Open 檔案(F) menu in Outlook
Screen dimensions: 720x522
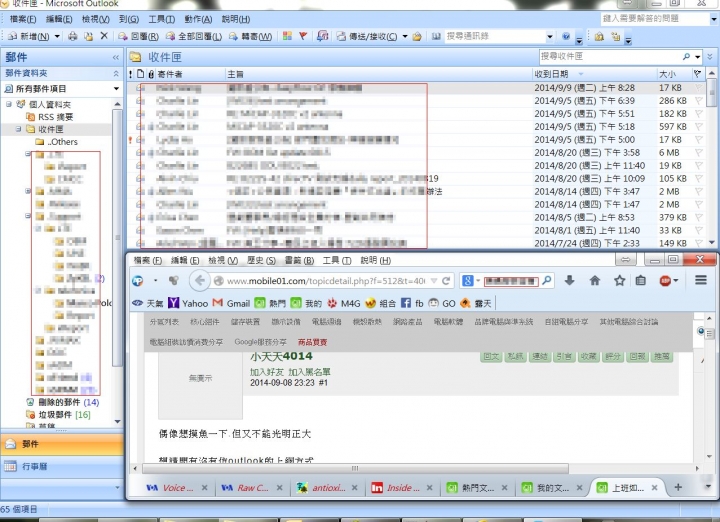coord(23,19)
